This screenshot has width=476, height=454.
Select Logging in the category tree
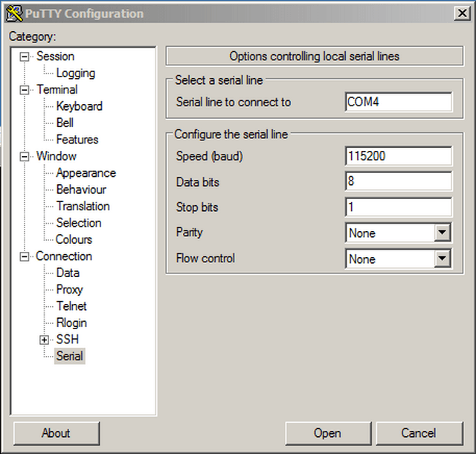tap(75, 73)
